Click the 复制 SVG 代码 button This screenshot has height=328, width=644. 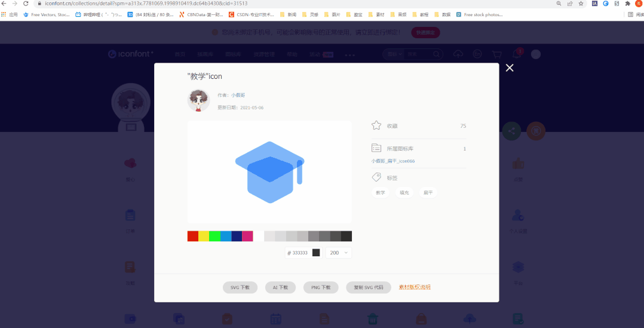point(369,287)
